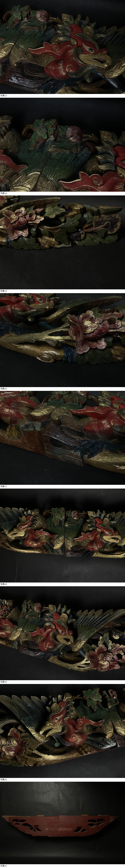The width and height of the screenshot is (125, 868).
Task: Select the two-phoenix photo captioned 写真18
Action: tap(62, 535)
